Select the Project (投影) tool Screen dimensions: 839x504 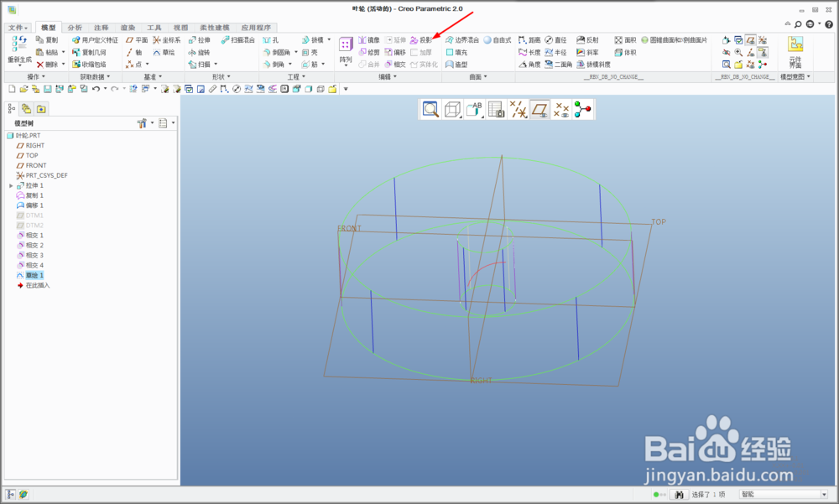pos(421,40)
